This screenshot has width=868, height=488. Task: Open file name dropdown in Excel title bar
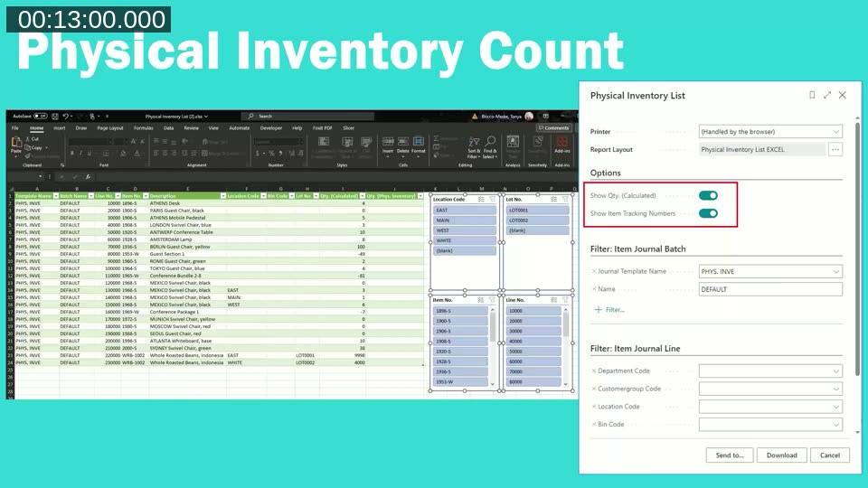pyautogui.click(x=206, y=117)
